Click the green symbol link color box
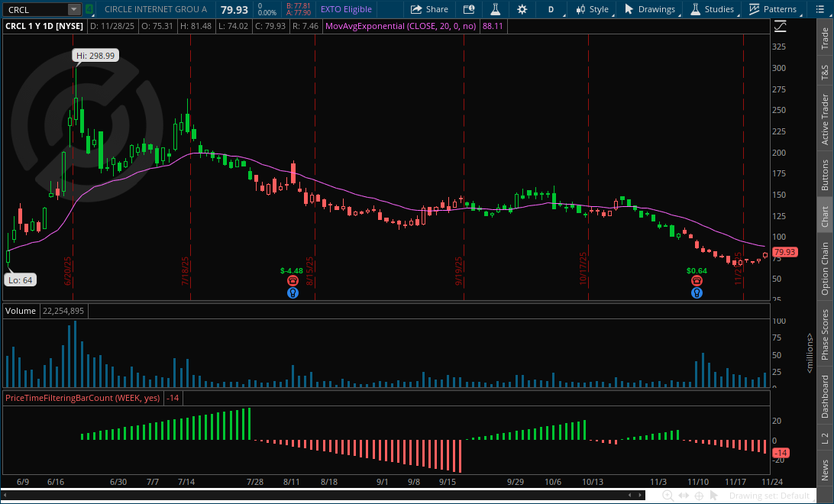This screenshot has width=834, height=504. [89, 10]
